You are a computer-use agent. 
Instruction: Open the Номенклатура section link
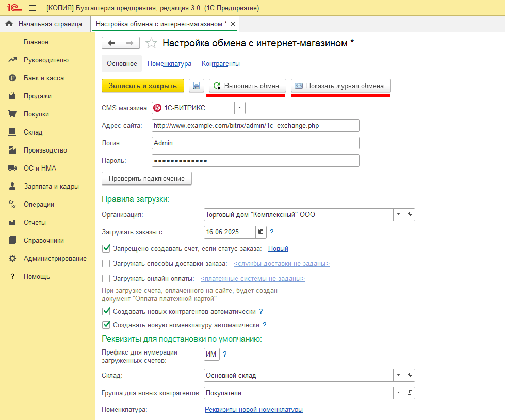pyautogui.click(x=169, y=64)
